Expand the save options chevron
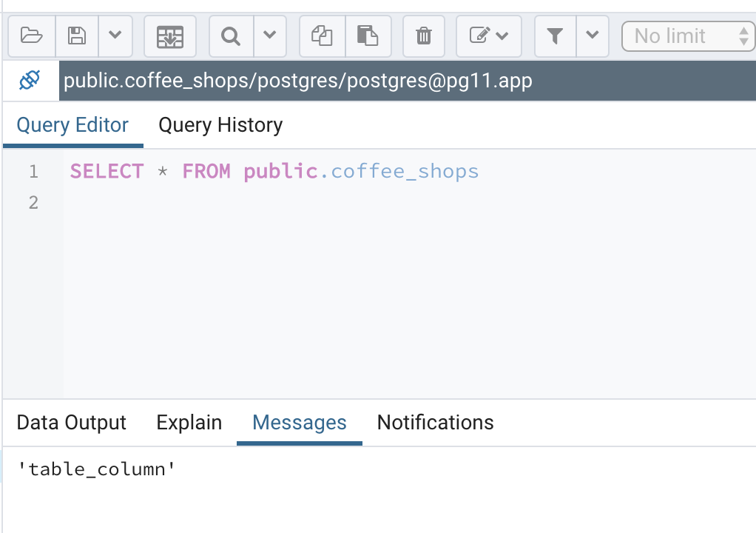This screenshot has height=533, width=756. click(115, 36)
